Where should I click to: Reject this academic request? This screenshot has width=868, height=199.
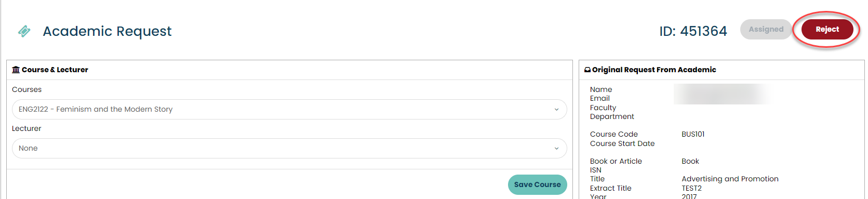[x=827, y=30]
